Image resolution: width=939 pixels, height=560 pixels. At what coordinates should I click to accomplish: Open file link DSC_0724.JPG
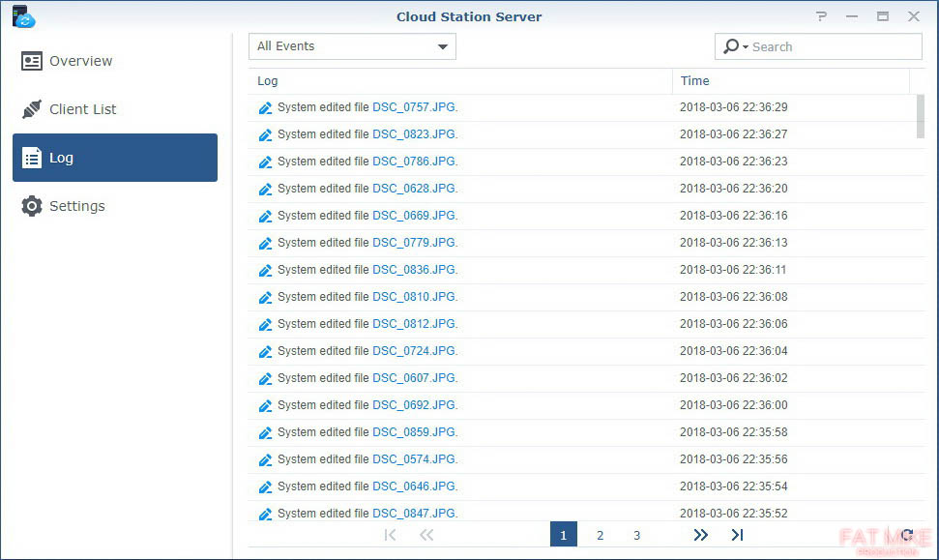tap(415, 351)
